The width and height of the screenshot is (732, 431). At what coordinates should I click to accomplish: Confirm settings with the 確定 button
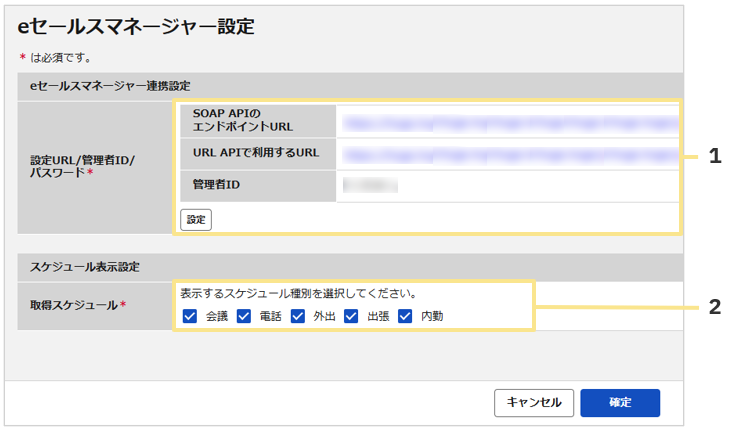[x=620, y=403]
